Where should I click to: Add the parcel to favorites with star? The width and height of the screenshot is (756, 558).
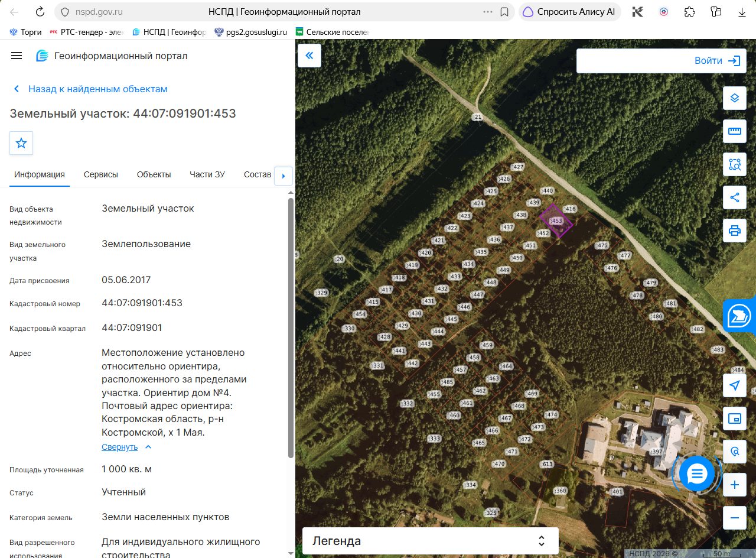[21, 143]
